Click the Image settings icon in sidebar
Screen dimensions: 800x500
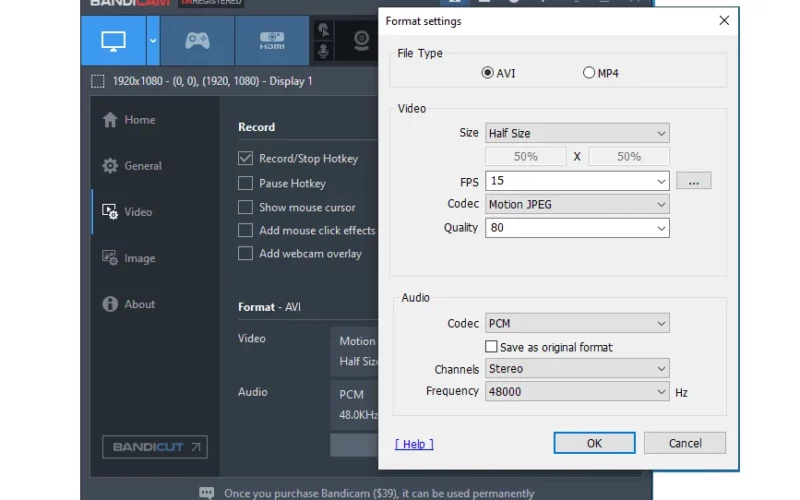[110, 258]
